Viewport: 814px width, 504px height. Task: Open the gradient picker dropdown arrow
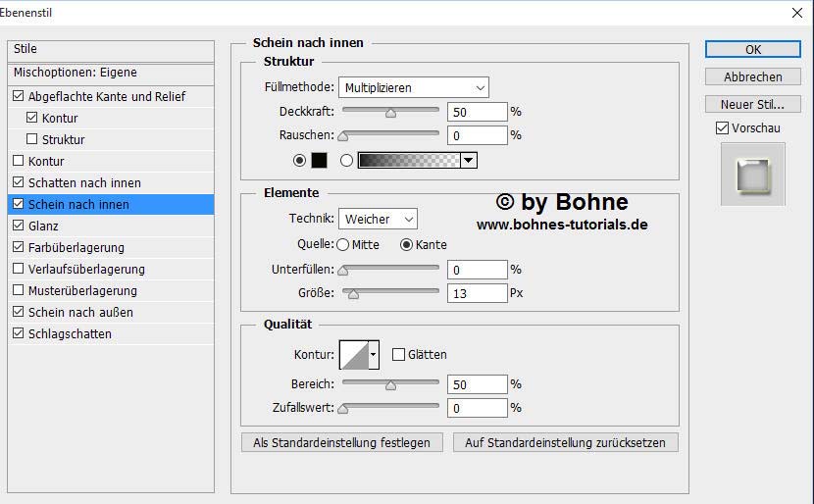(469, 161)
